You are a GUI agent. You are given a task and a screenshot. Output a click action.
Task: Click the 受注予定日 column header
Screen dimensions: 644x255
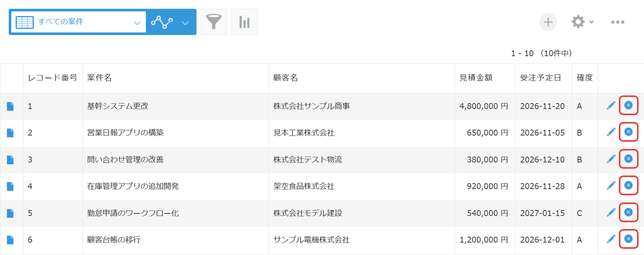coord(540,78)
